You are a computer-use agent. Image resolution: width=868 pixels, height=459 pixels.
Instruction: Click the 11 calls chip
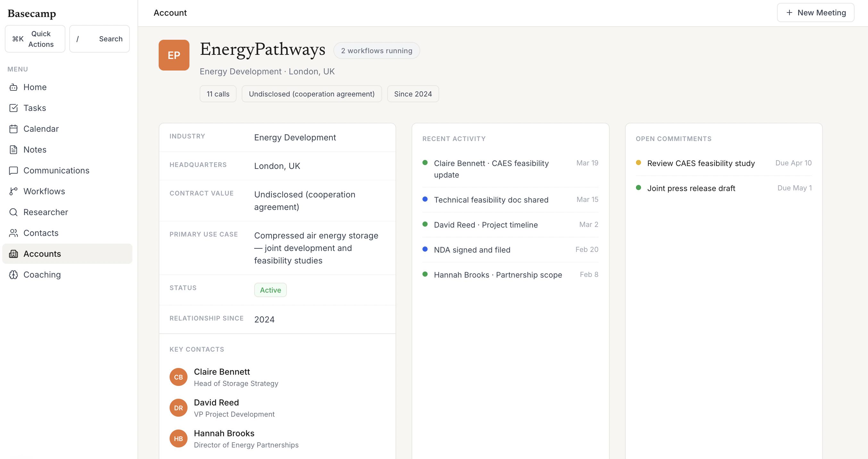click(x=218, y=94)
